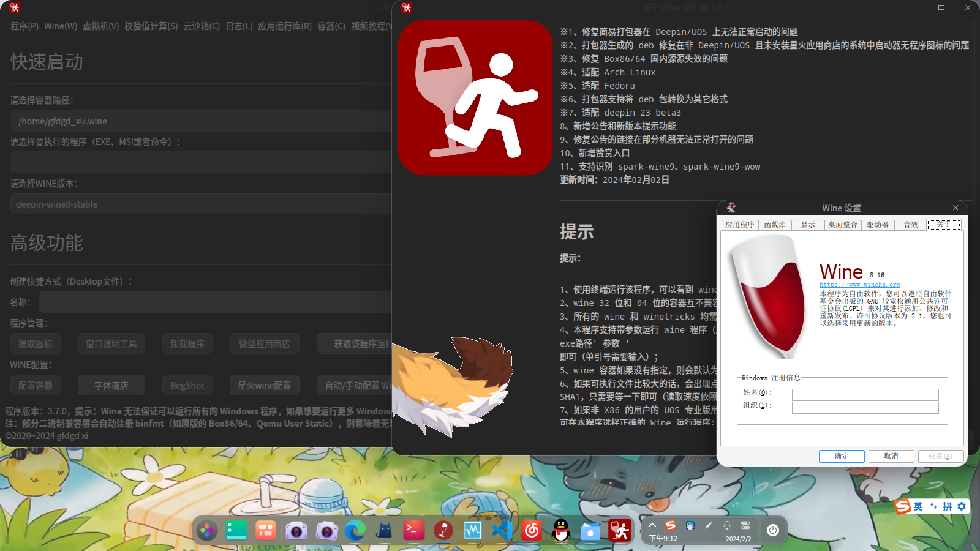Open the 应用运行库(R) menu
Viewport: 980px width, 551px height.
pos(285,26)
